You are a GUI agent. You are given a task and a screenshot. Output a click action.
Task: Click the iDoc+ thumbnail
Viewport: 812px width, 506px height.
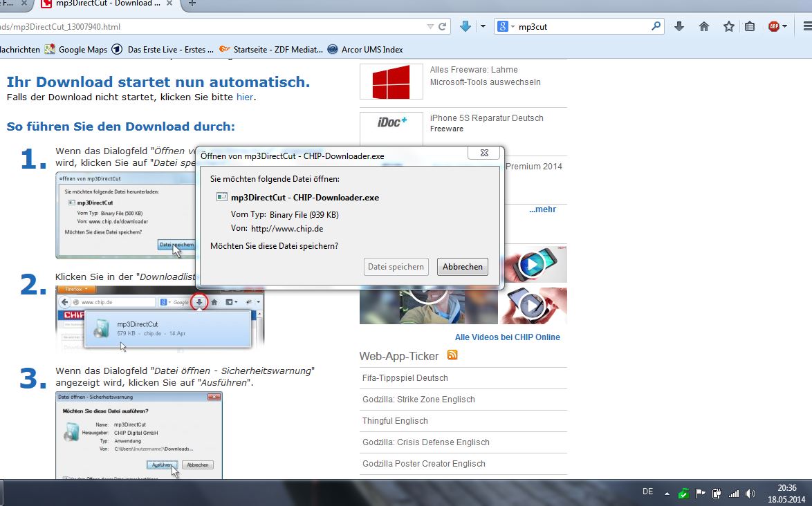point(391,129)
